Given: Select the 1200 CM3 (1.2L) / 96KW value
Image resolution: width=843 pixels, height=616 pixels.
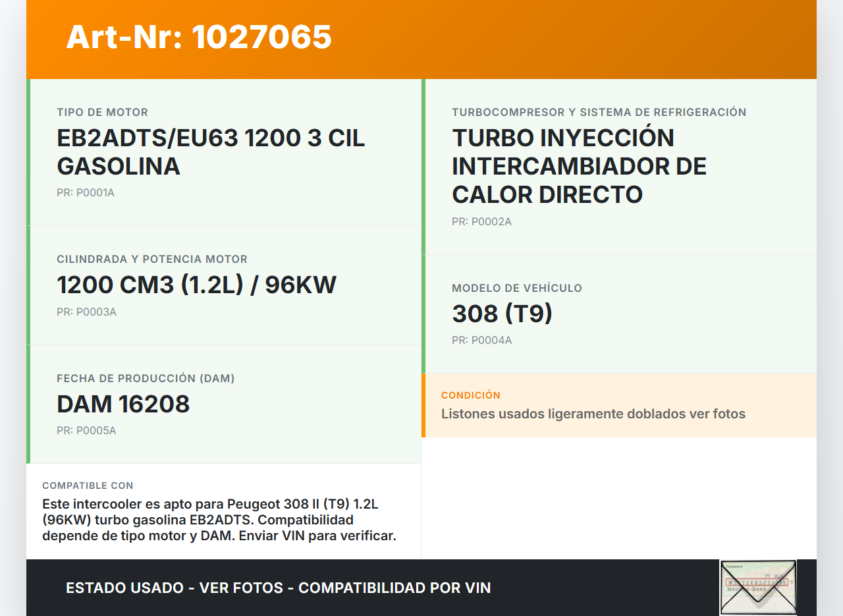Looking at the screenshot, I should pos(196,285).
